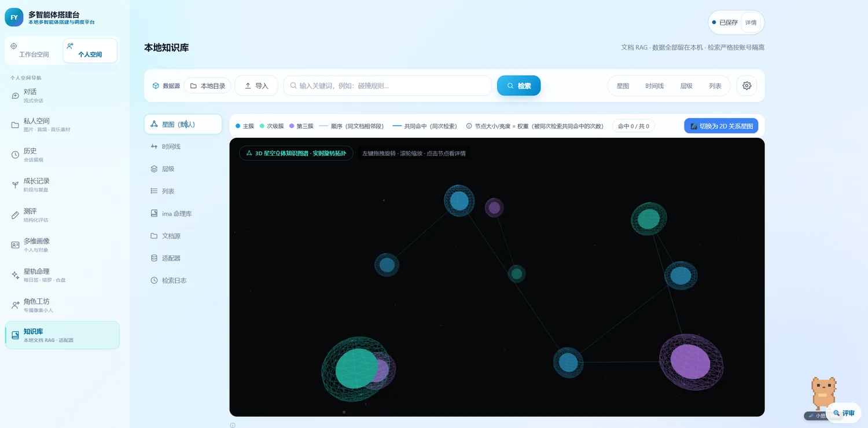868x428 pixels.
Task: Click the 第三簇 purple legend dot
Action: pyautogui.click(x=292, y=126)
